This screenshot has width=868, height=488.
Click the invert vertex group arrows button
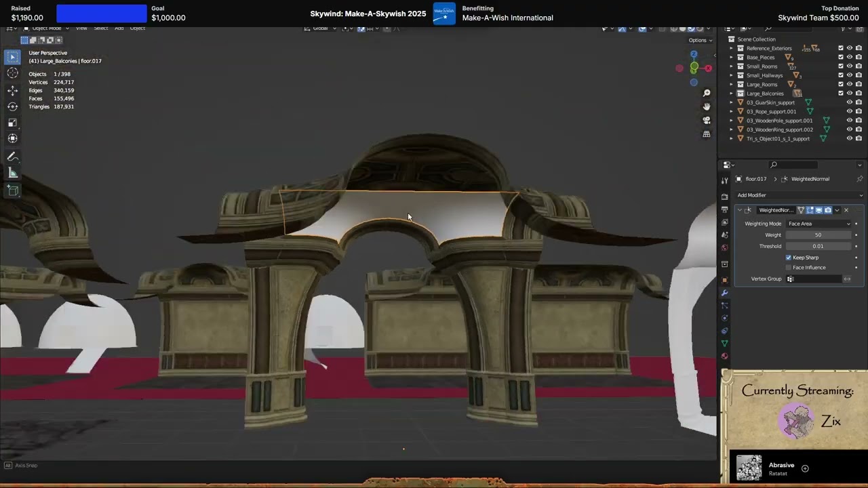847,279
